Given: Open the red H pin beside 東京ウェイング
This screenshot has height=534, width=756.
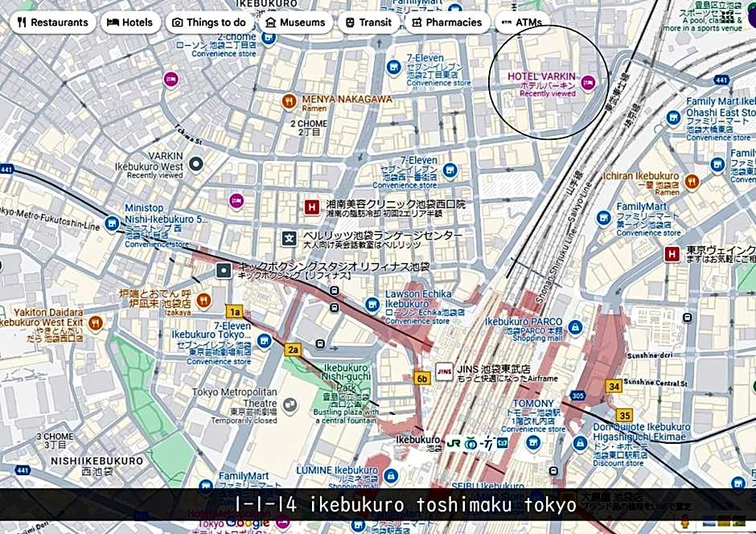Looking at the screenshot, I should [672, 254].
